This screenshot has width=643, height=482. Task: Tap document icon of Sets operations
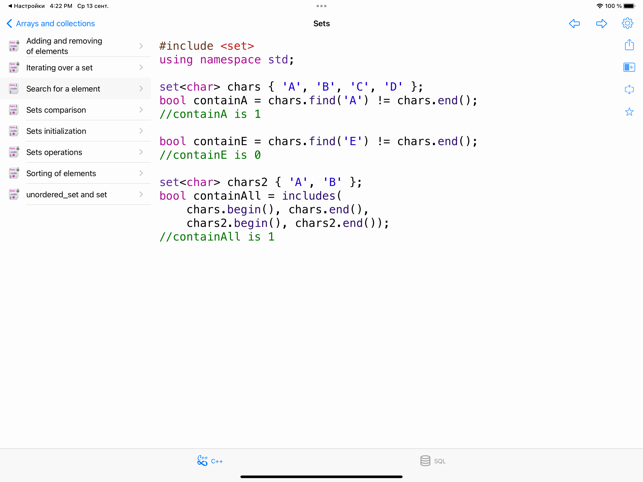pos(14,152)
